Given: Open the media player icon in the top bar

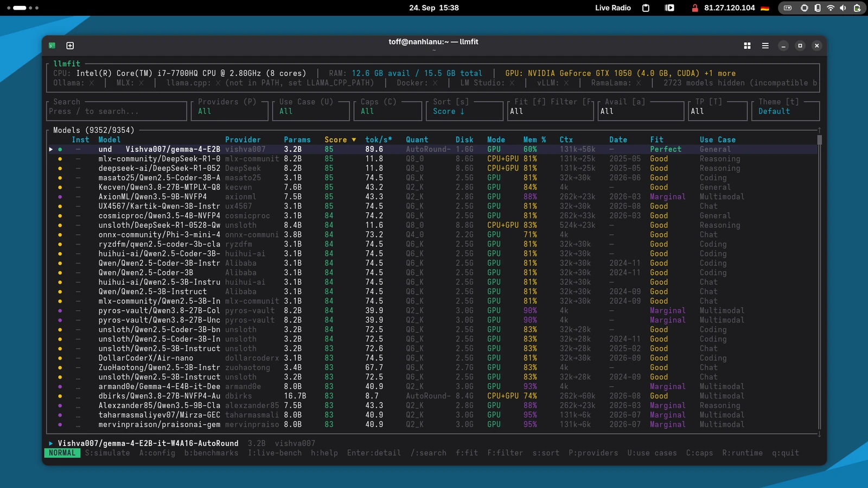Looking at the screenshot, I should tap(669, 8).
